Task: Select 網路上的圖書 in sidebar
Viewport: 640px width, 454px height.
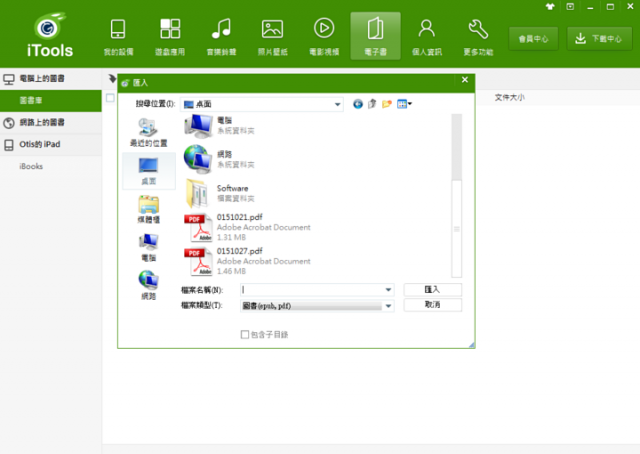Action: [51, 122]
